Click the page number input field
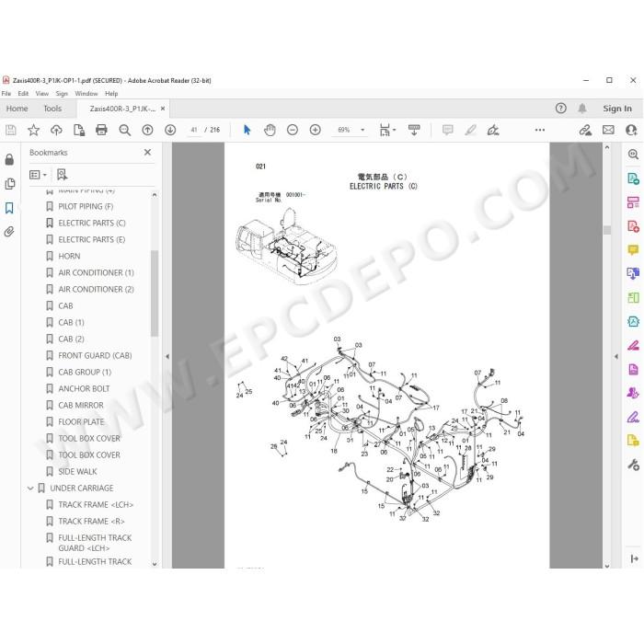Screen dimensions: 644x644 194,131
